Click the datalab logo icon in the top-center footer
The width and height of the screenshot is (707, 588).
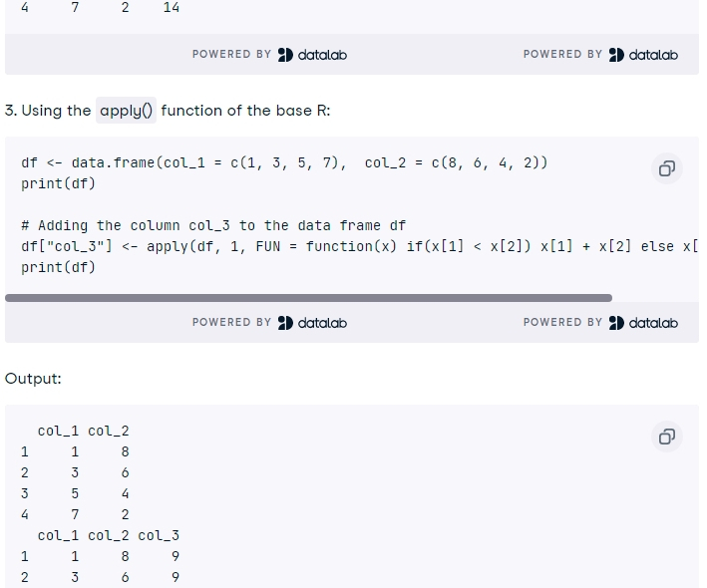pyautogui.click(x=285, y=55)
